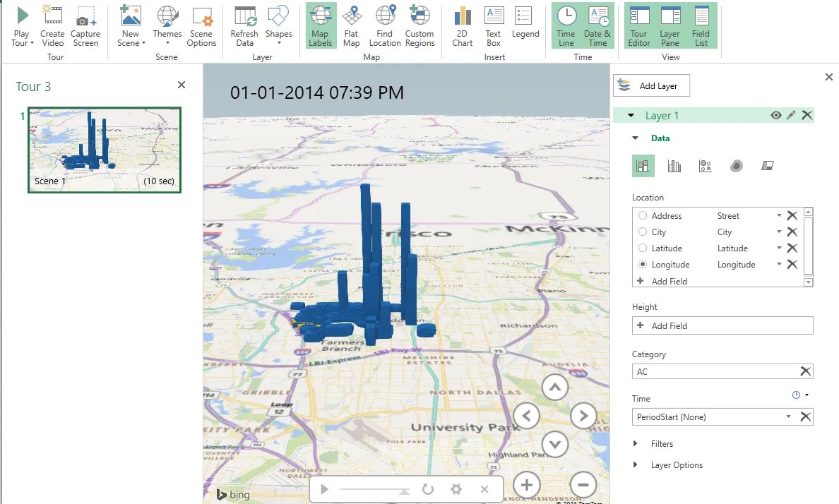Open the PeriodStart time dropdown
This screenshot has height=504, width=839.
click(788, 416)
